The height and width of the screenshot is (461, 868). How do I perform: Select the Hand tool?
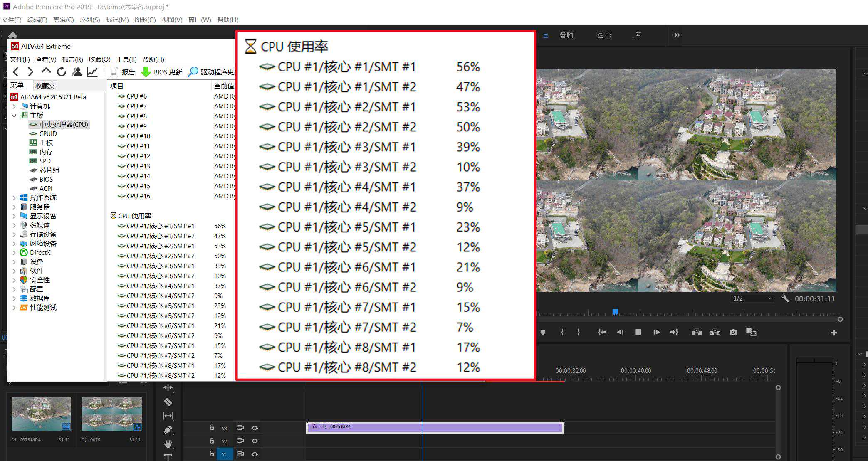tap(168, 444)
